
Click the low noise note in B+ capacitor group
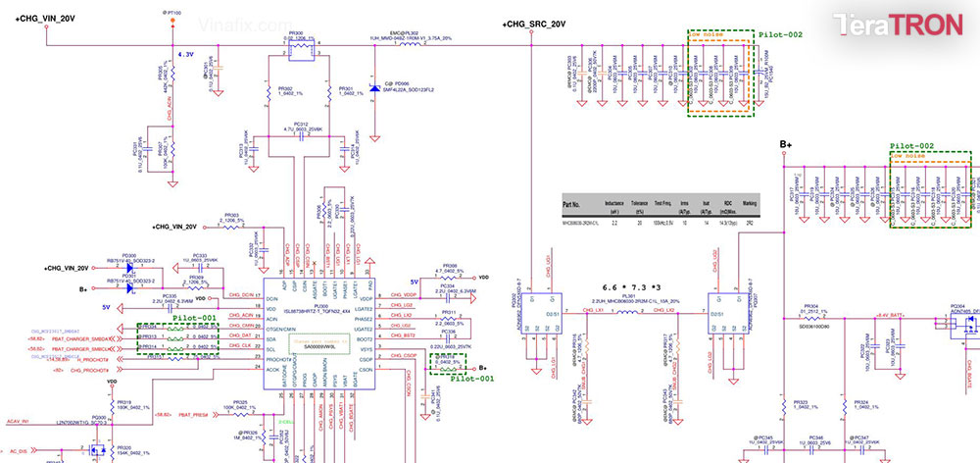point(907,155)
